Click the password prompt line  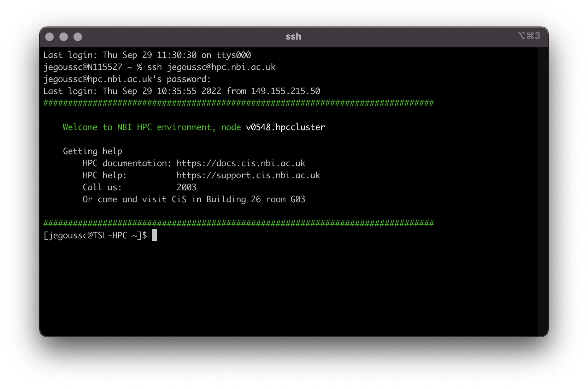point(127,79)
